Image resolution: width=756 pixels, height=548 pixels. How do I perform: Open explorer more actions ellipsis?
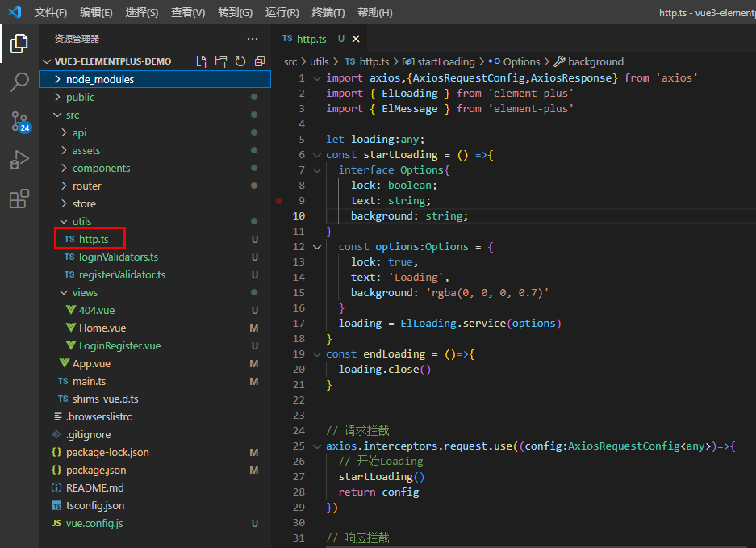tap(253, 39)
